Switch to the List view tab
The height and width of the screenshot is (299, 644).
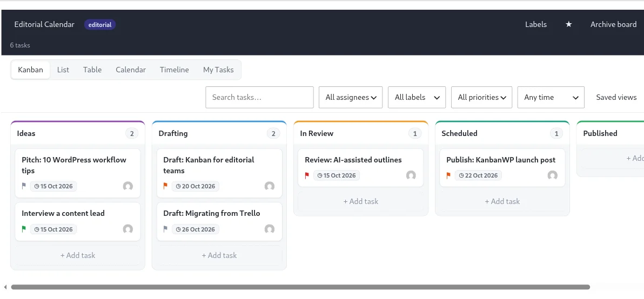tap(63, 70)
